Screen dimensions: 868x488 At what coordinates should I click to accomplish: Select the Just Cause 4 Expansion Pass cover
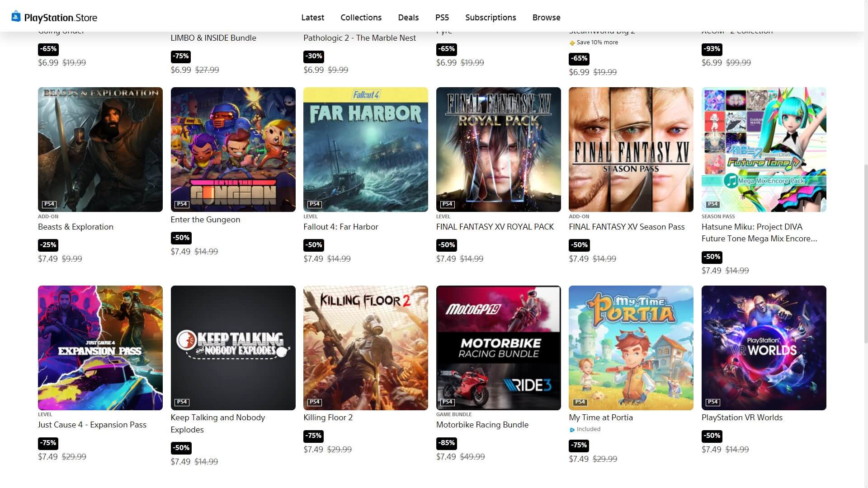coord(100,348)
